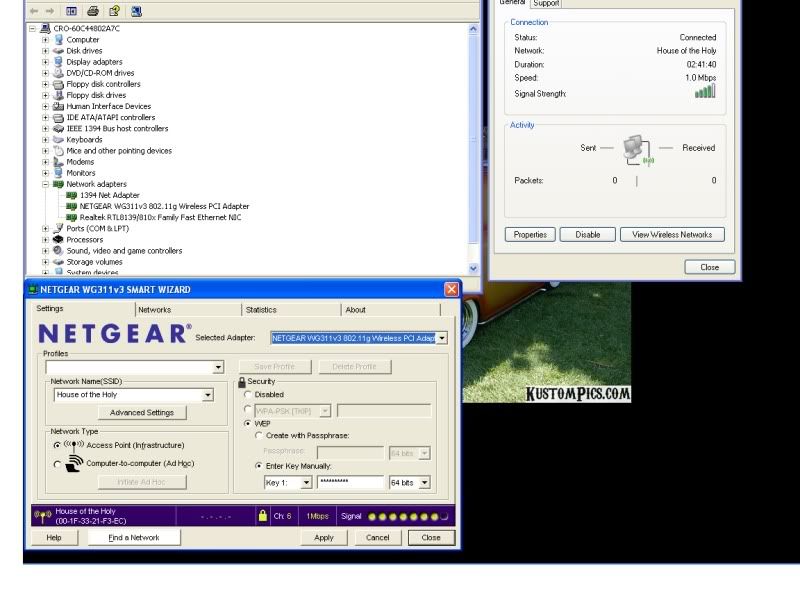Screen dimensions: 800x600
Task: Click the help properties toolbar icon
Action: (x=114, y=11)
